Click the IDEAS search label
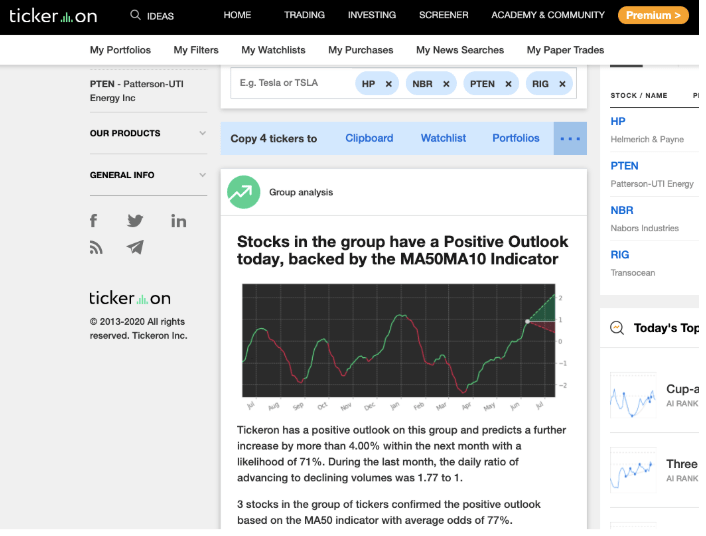The height and width of the screenshot is (536, 706). coord(160,16)
